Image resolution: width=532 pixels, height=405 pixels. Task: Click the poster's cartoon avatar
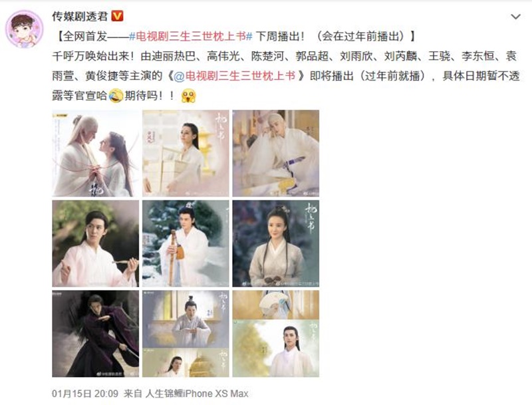click(x=25, y=29)
